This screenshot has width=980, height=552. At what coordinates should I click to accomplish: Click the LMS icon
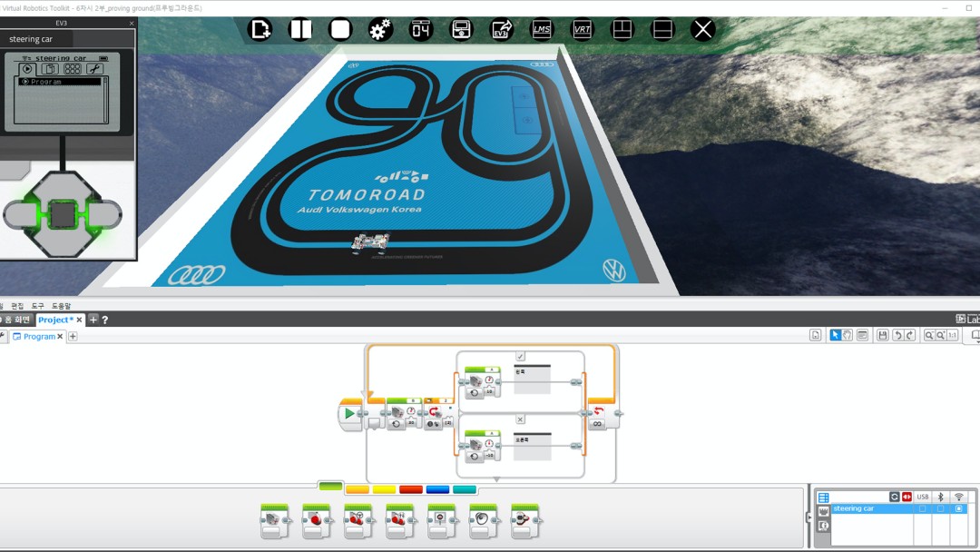coord(541,29)
